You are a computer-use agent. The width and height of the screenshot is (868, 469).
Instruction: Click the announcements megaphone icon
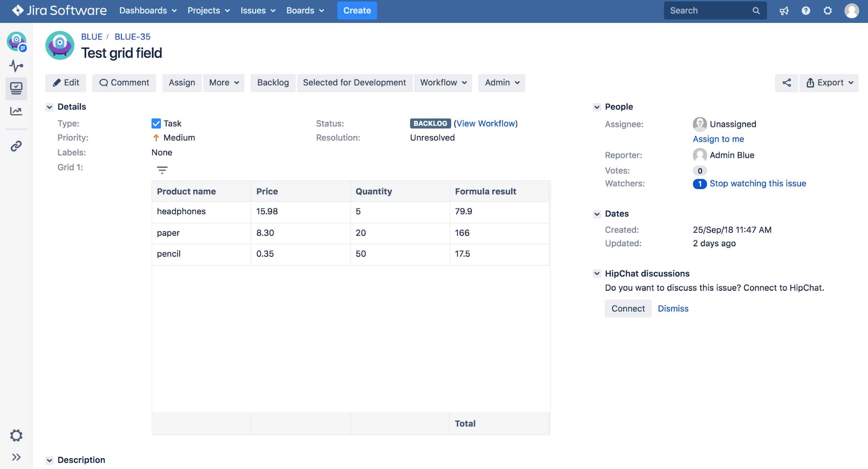[784, 10]
